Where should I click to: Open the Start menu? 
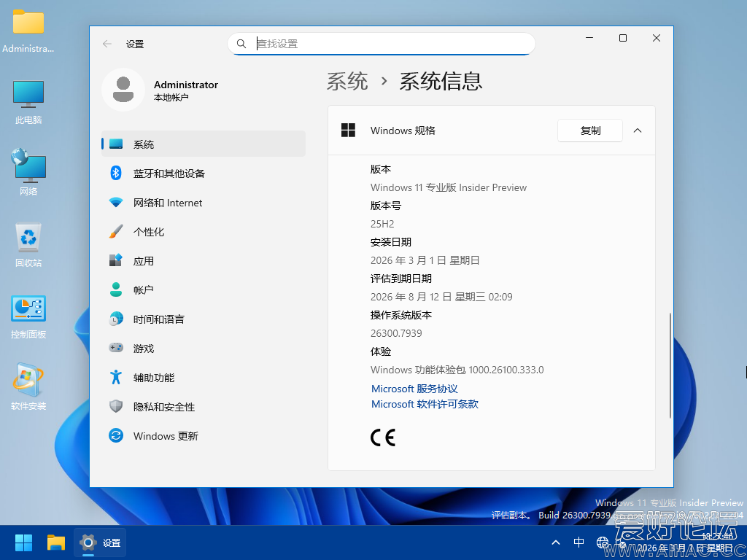[23, 542]
